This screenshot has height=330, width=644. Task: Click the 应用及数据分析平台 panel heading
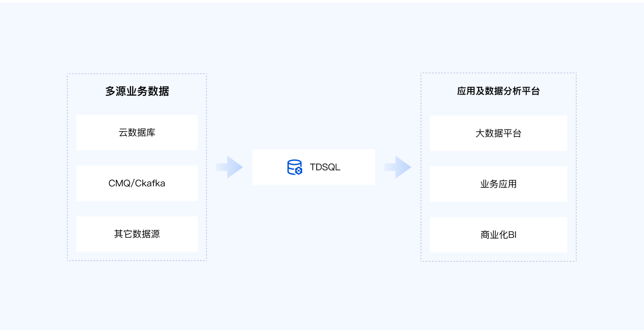click(x=498, y=91)
